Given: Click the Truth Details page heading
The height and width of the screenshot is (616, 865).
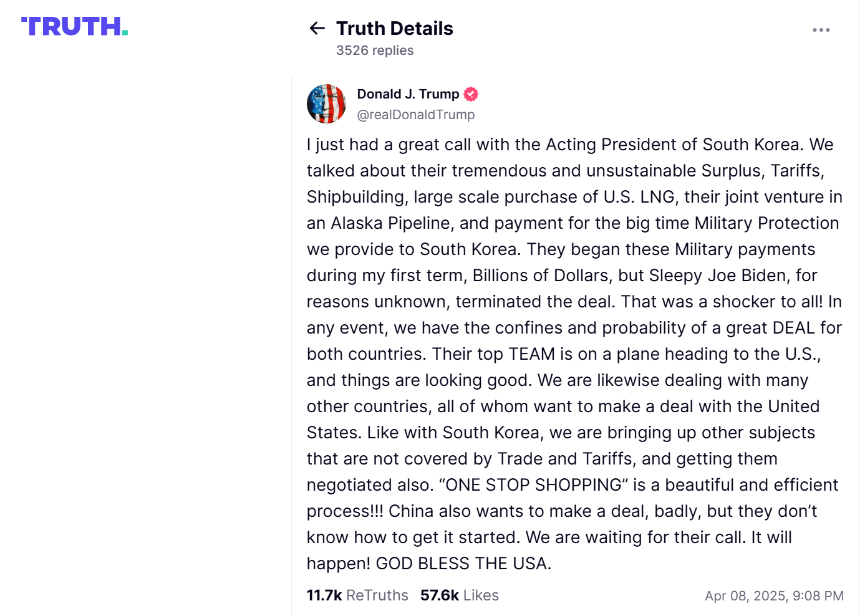Looking at the screenshot, I should [x=395, y=29].
